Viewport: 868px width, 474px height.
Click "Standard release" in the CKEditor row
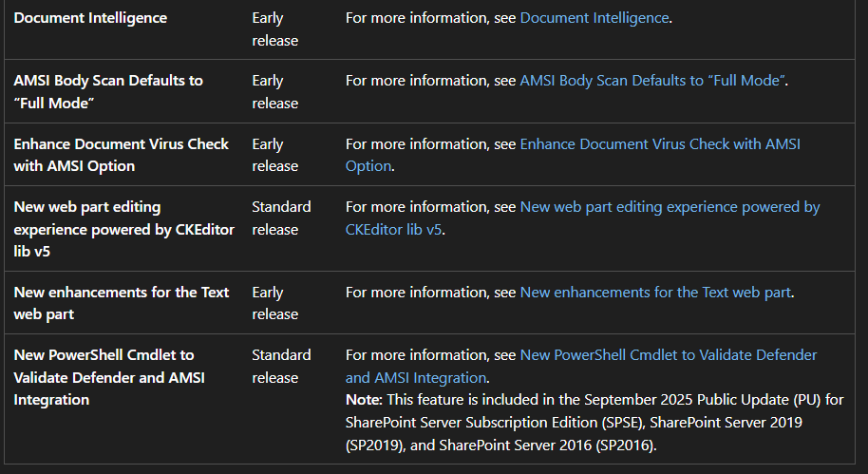pyautogui.click(x=281, y=218)
